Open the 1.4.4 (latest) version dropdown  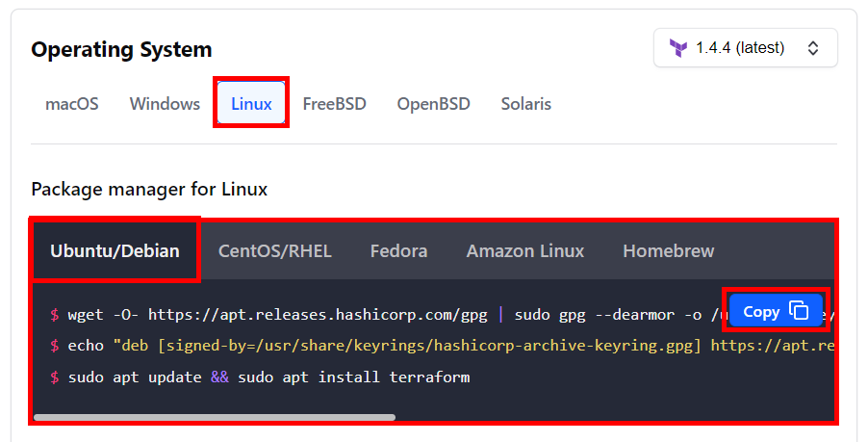click(x=745, y=48)
